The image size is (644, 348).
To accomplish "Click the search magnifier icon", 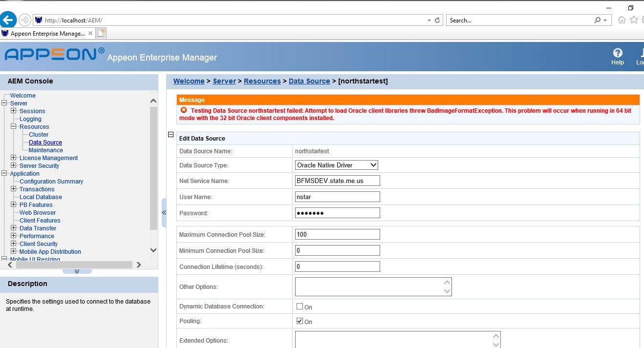I will pyautogui.click(x=597, y=20).
